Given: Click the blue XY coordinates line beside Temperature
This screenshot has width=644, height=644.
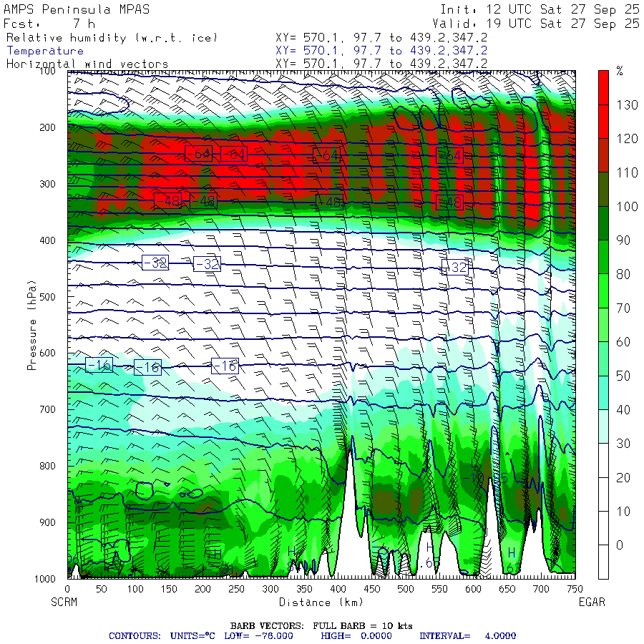Looking at the screenshot, I should click(x=381, y=51).
